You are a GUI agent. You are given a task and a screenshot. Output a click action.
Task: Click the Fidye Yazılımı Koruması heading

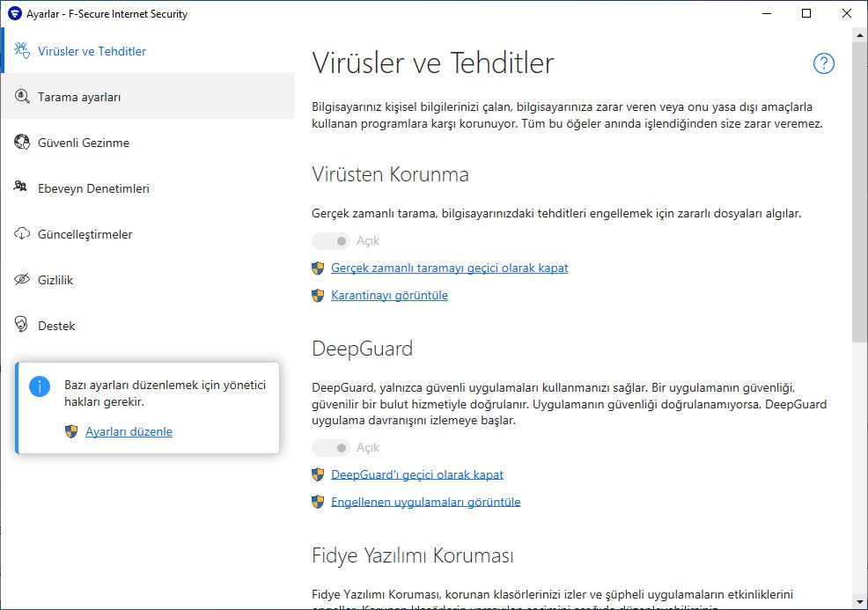[412, 555]
